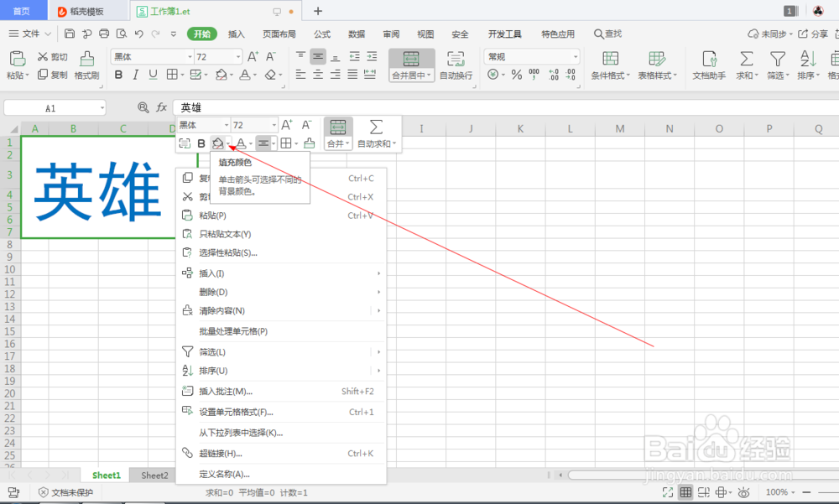Open the number format dropdown (常规)
The image size is (839, 504).
(x=576, y=57)
